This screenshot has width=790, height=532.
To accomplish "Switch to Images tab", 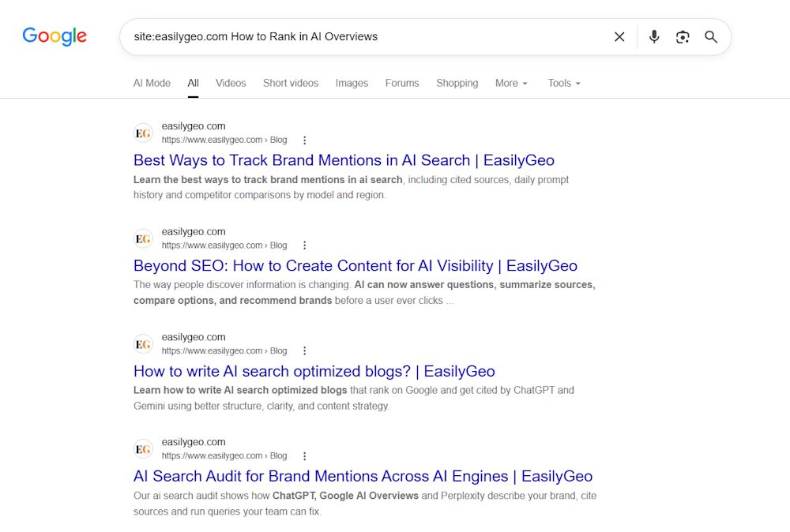I will point(352,83).
